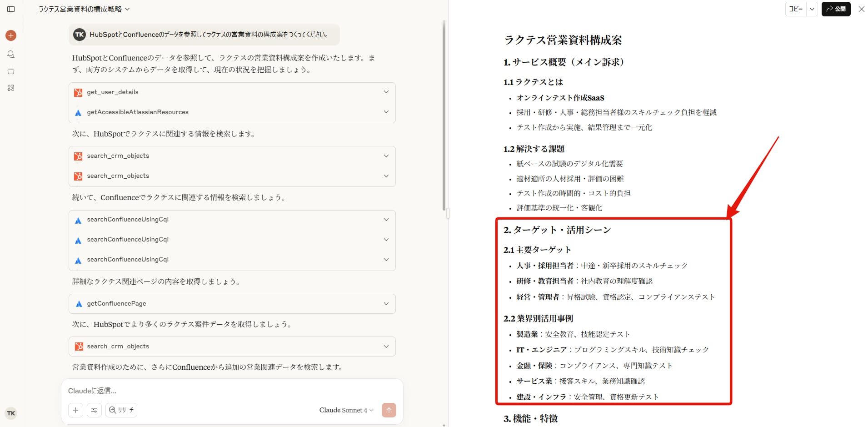This screenshot has height=427, width=868.
Task: Click the chat scrollbar thumb
Action: [444, 116]
